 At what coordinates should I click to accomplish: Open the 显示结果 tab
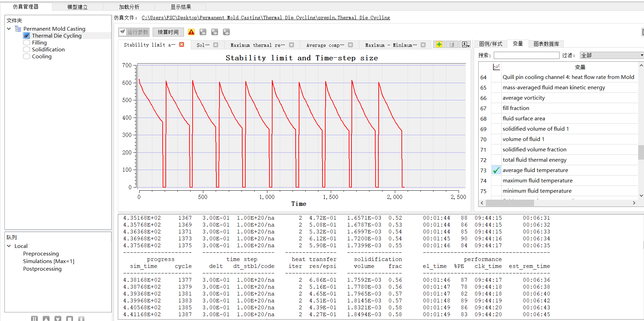[181, 7]
